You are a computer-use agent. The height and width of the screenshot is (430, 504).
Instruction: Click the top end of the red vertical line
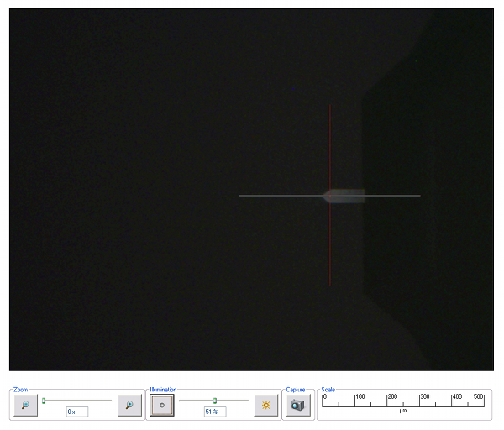329,107
